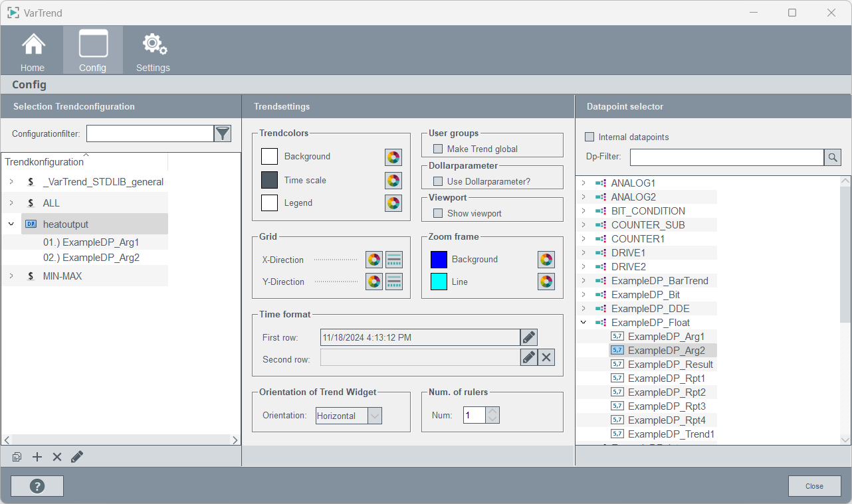Delete the selected trend configuration

(57, 457)
